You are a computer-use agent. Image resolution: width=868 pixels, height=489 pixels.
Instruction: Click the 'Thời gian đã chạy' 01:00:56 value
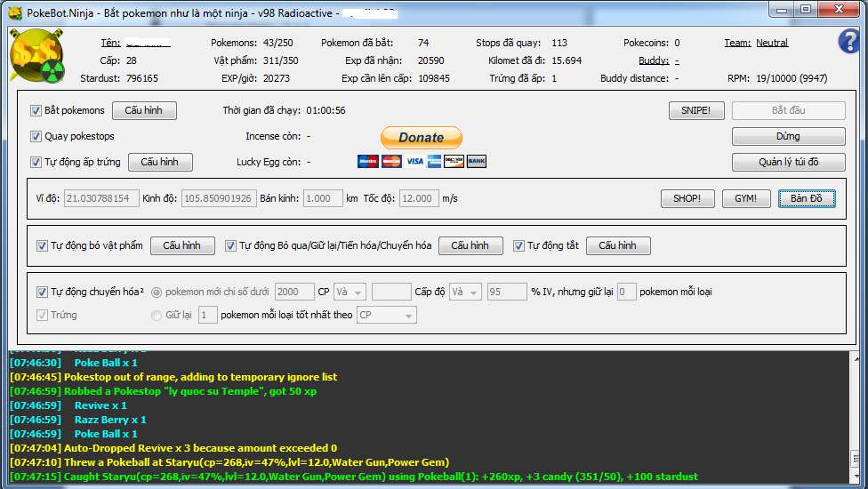click(x=326, y=110)
